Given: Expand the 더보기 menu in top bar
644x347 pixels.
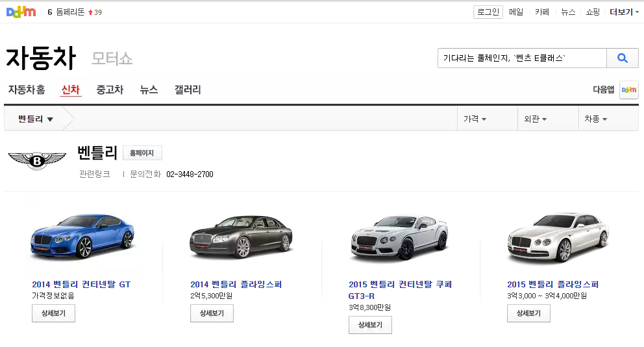Looking at the screenshot, I should (x=623, y=12).
